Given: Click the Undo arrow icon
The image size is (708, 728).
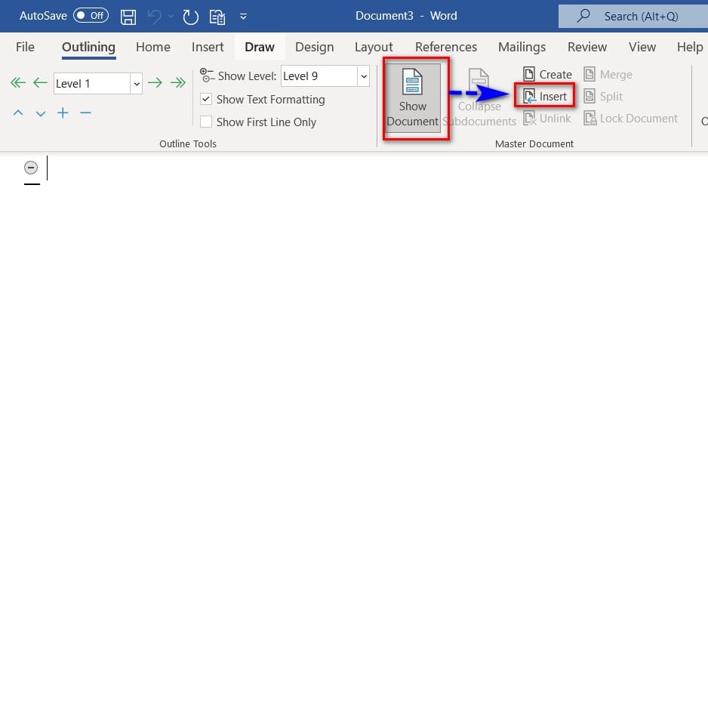Looking at the screenshot, I should (154, 17).
